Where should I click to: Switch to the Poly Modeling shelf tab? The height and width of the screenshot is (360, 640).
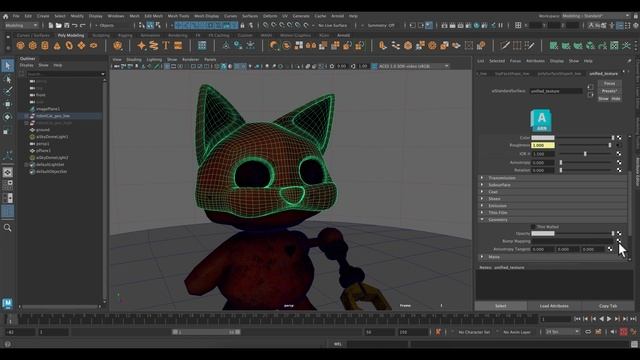coord(71,36)
